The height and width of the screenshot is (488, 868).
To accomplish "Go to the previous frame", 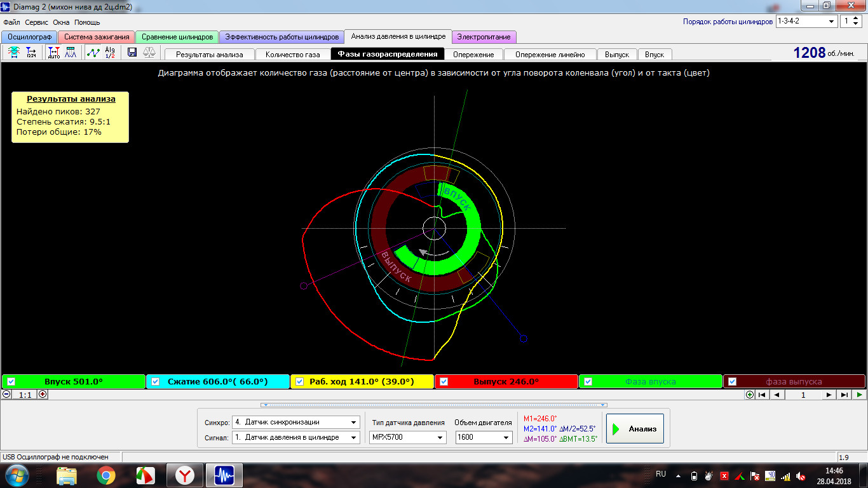I will pyautogui.click(x=776, y=395).
